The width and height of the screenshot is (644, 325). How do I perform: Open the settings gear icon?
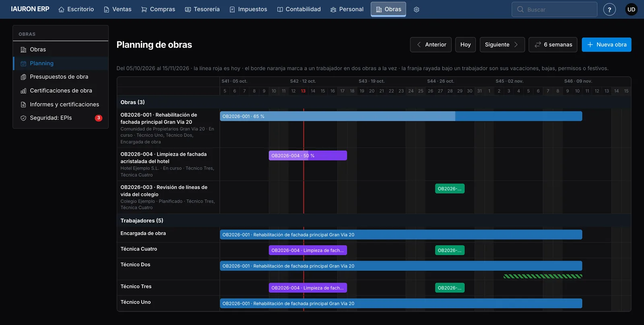click(x=417, y=9)
